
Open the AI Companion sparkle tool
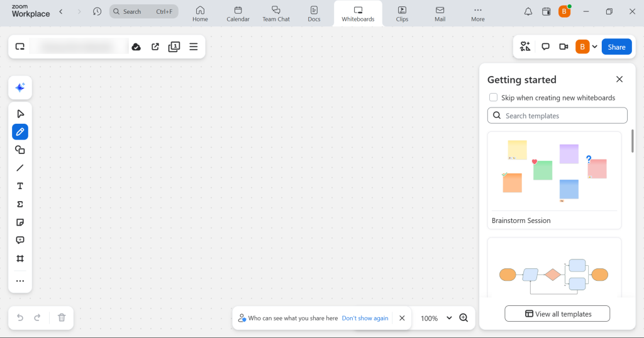pyautogui.click(x=20, y=88)
